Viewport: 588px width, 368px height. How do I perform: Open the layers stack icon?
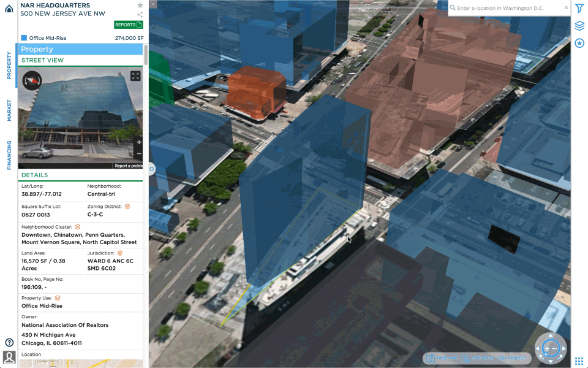[579, 26]
